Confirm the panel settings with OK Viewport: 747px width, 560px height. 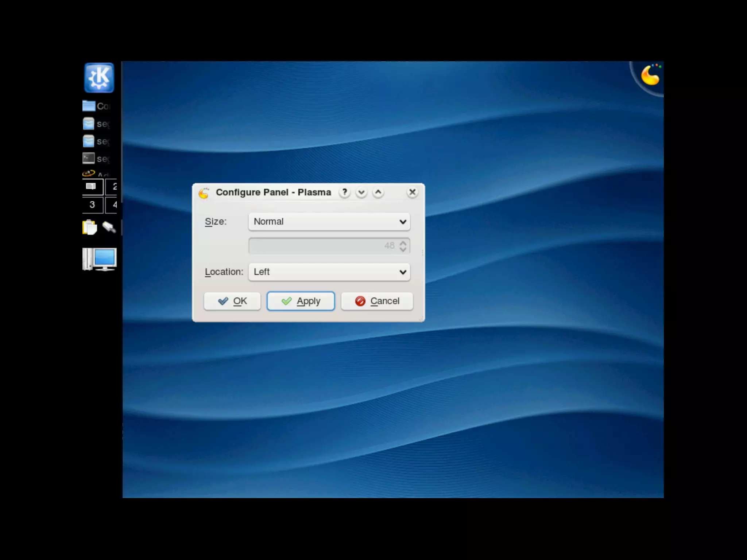click(232, 301)
